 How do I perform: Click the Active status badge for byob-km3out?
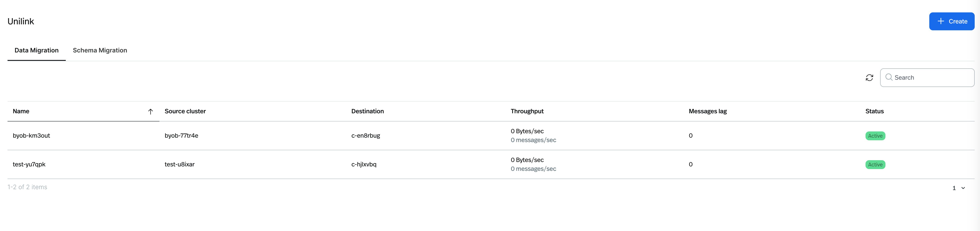pyautogui.click(x=875, y=136)
